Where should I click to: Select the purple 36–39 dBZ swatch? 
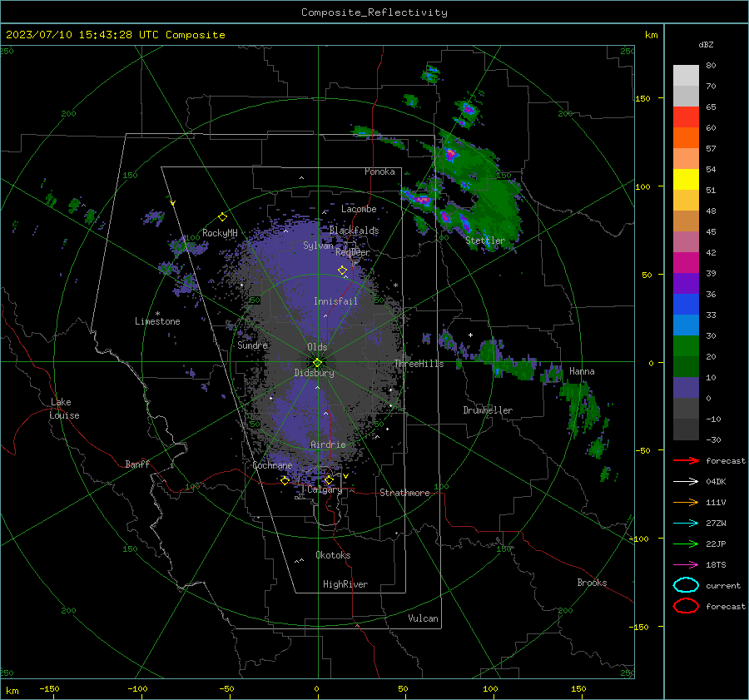pyautogui.click(x=686, y=284)
